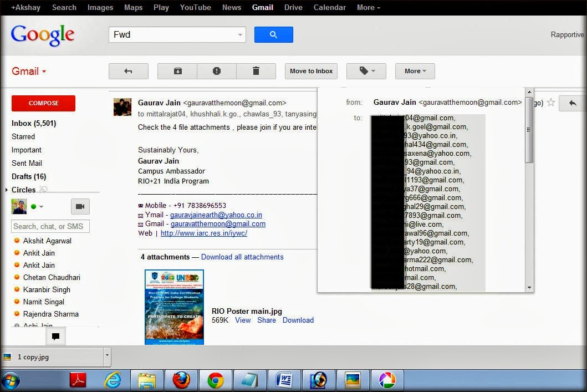Return to inbox with back arrow

[128, 71]
